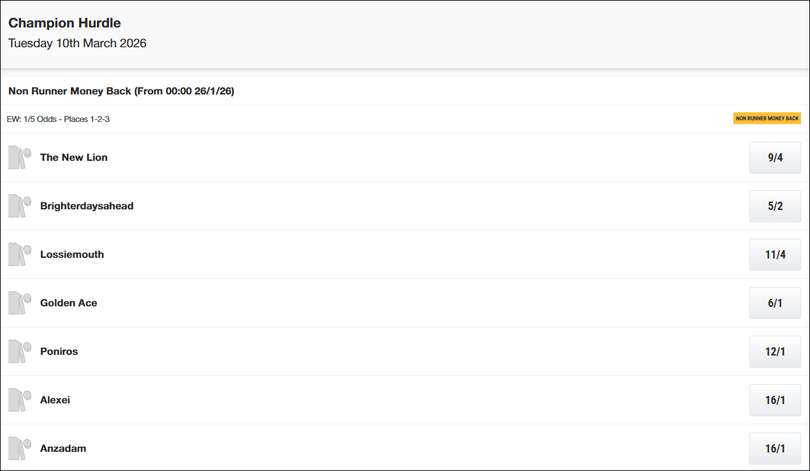Viewport: 810px width, 471px height.
Task: Click Alexei jockey silk icon
Action: [x=20, y=400]
